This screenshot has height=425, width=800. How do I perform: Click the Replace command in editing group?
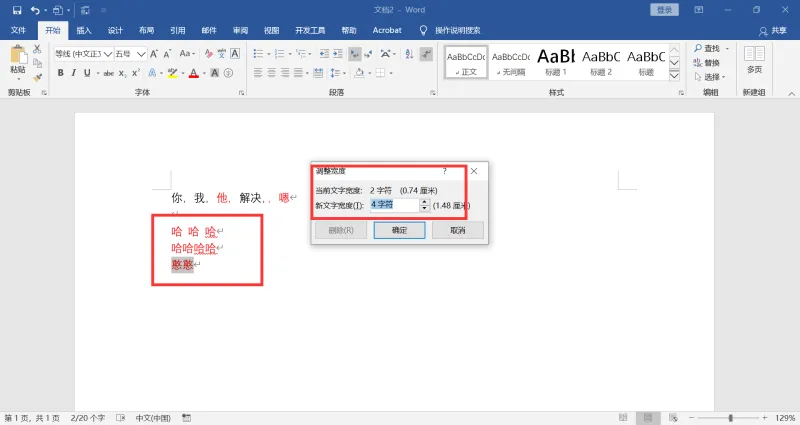(x=707, y=62)
